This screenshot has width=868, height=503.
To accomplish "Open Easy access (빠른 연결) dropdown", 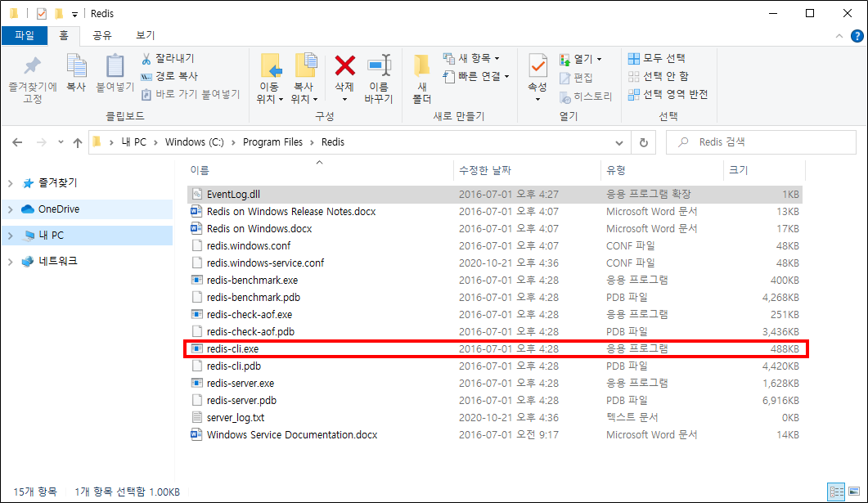I will click(477, 76).
